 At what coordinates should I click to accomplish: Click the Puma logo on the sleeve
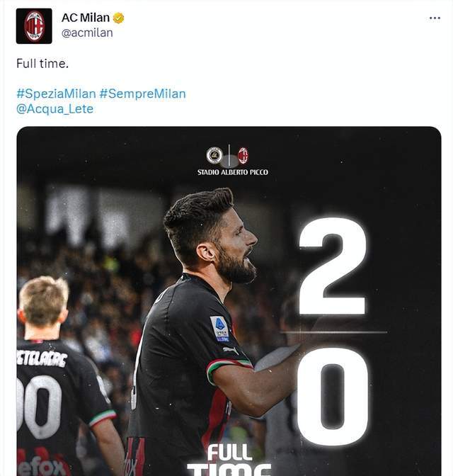coord(231,350)
